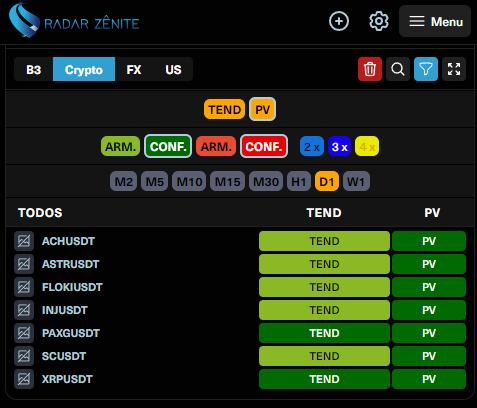This screenshot has width=477, height=408.
Task: Select the M15 timeframe
Action: 227,181
